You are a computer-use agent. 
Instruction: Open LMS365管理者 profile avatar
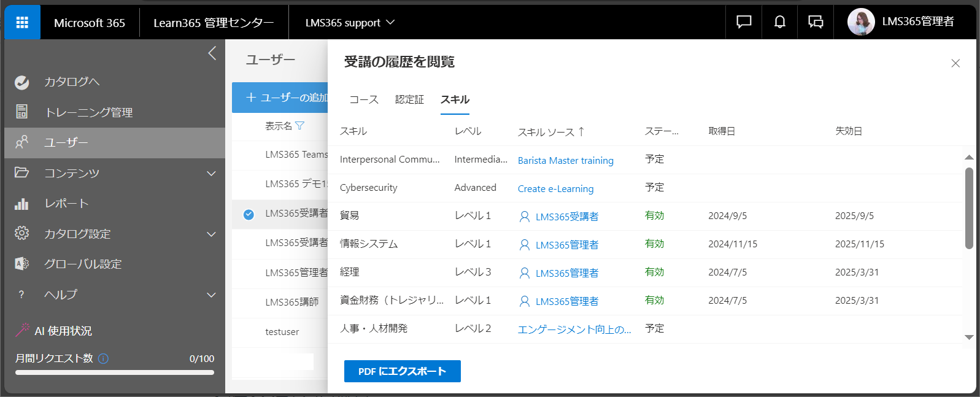pyautogui.click(x=860, y=22)
